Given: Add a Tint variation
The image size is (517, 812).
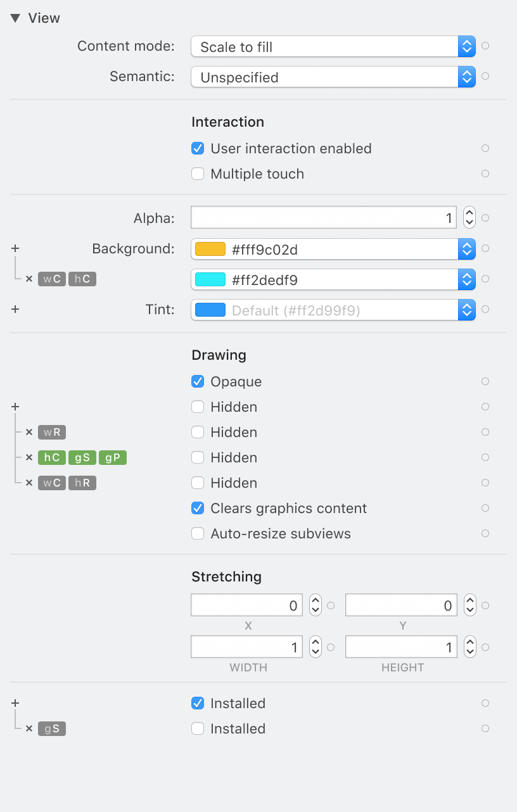Looking at the screenshot, I should click(x=15, y=309).
